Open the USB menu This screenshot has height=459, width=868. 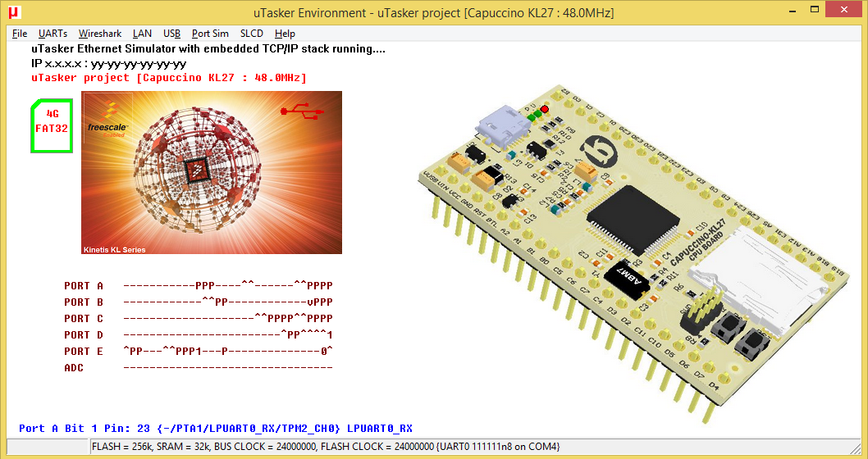click(171, 34)
